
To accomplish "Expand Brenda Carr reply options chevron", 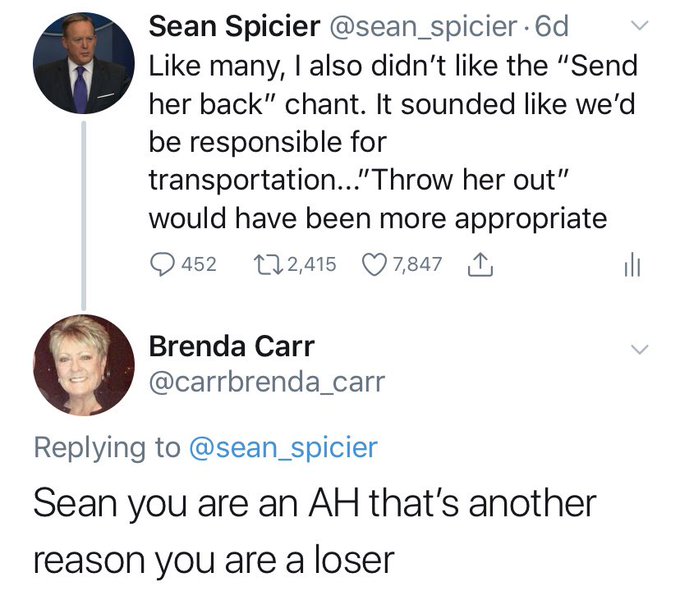I will pyautogui.click(x=639, y=349).
